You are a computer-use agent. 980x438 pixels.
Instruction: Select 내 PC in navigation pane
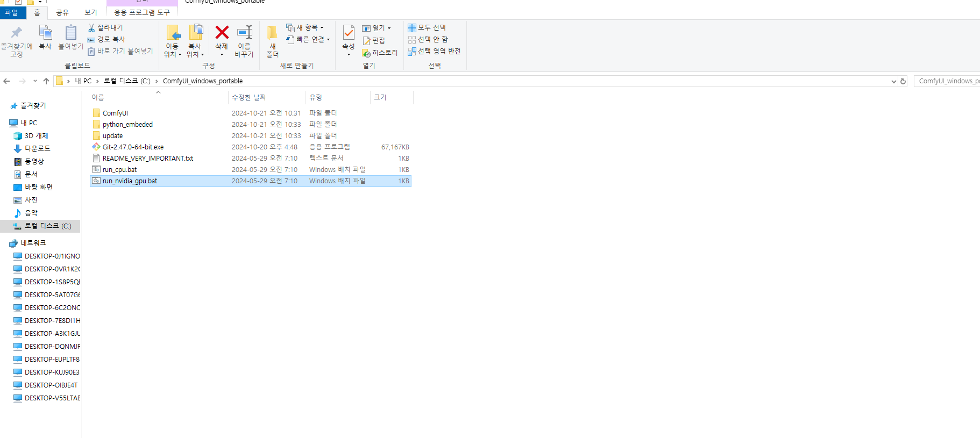point(29,123)
